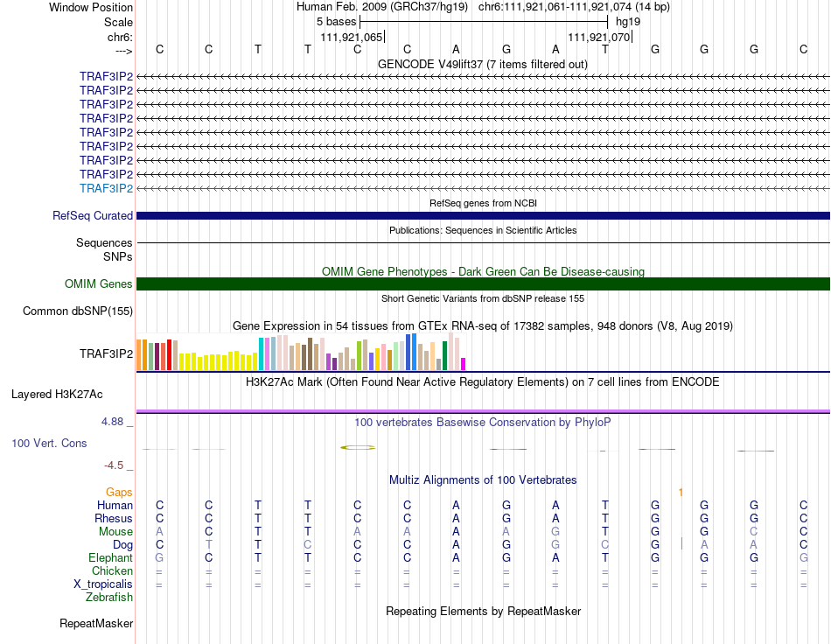831x644 pixels.
Task: Click the olive loop in conservation track
Action: click(358, 448)
